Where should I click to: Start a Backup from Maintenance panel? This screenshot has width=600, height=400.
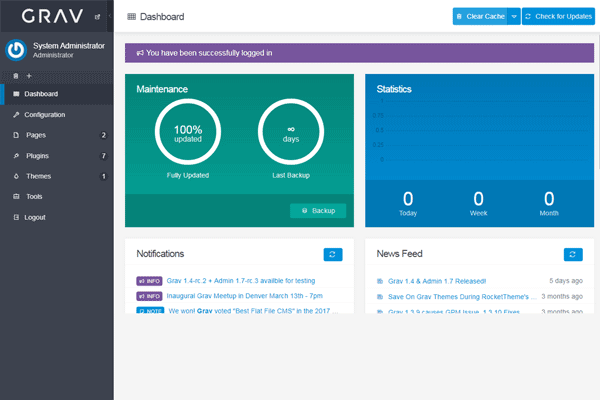click(318, 211)
